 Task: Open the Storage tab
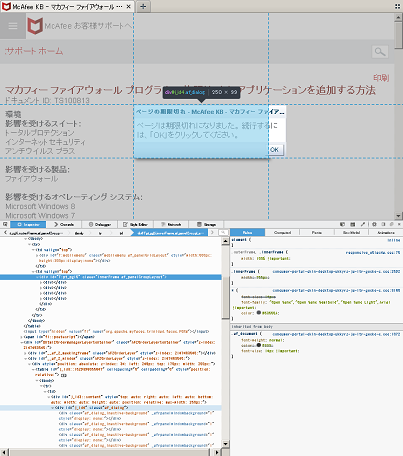point(206,224)
